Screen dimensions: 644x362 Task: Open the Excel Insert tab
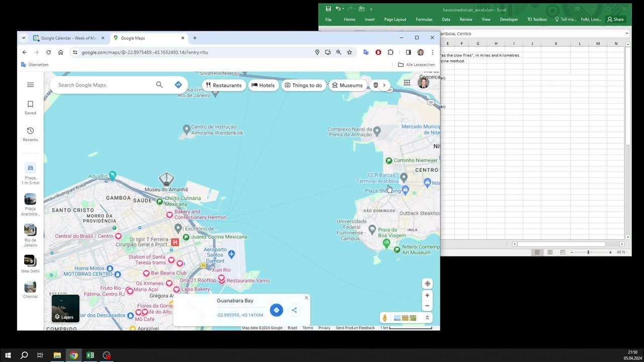pyautogui.click(x=370, y=20)
